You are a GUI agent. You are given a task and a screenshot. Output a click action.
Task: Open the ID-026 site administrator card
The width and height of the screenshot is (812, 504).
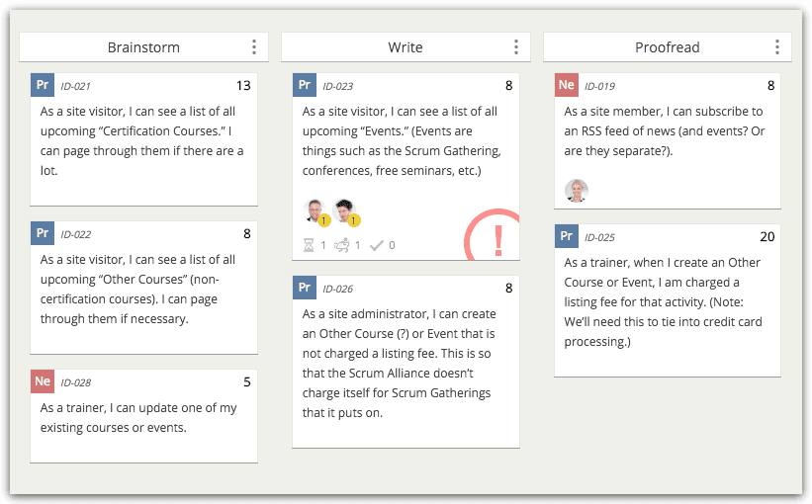406,366
